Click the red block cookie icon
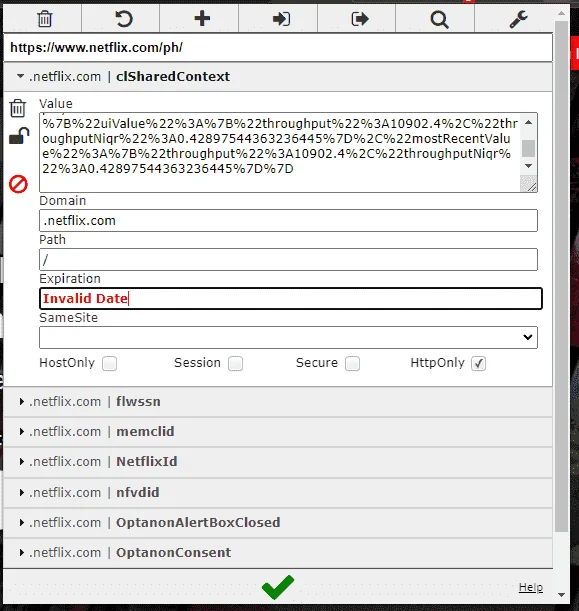 click(x=18, y=184)
